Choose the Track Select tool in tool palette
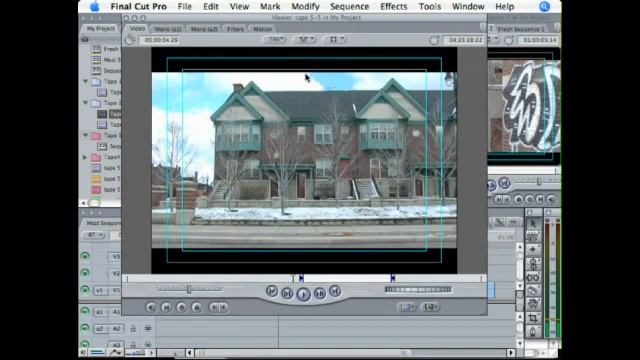The image size is (640, 360). pos(533,250)
